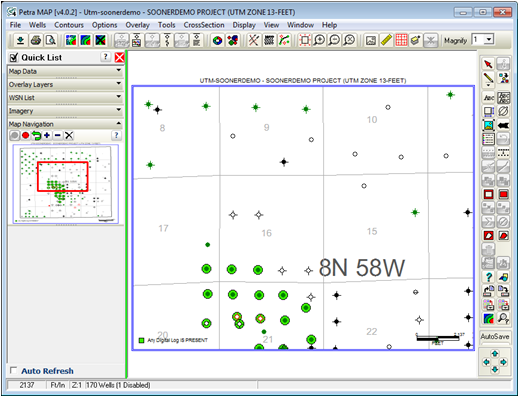Click the map navigation overview thumbnail

coord(66,184)
